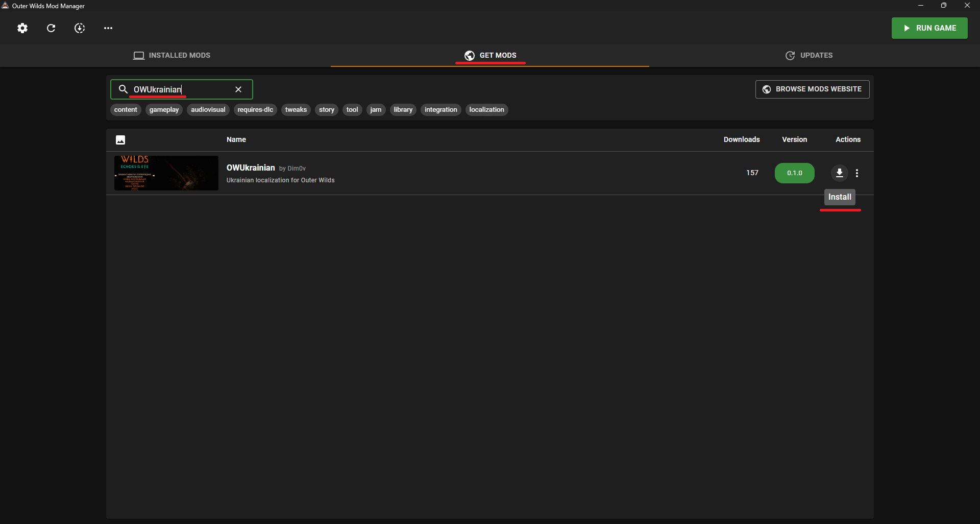Click the Outer Wilds app icon in title bar
Viewport: 980px width, 524px height.
pyautogui.click(x=5, y=6)
